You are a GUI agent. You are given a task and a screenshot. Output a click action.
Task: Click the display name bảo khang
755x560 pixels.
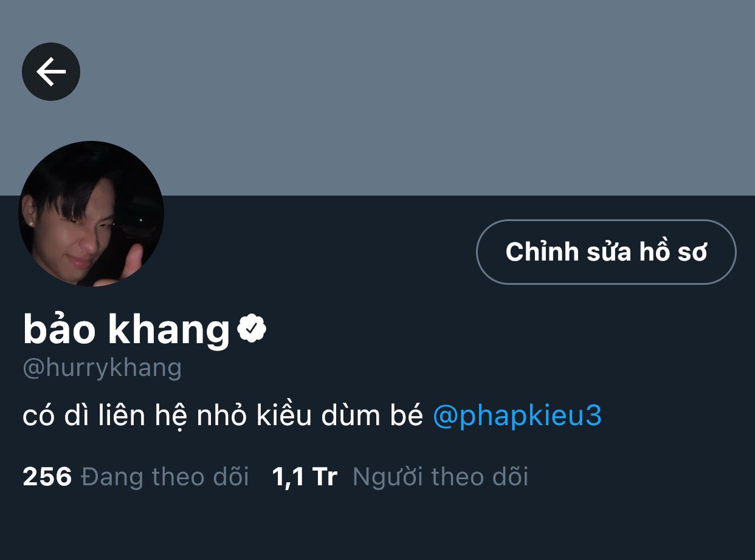tap(126, 329)
